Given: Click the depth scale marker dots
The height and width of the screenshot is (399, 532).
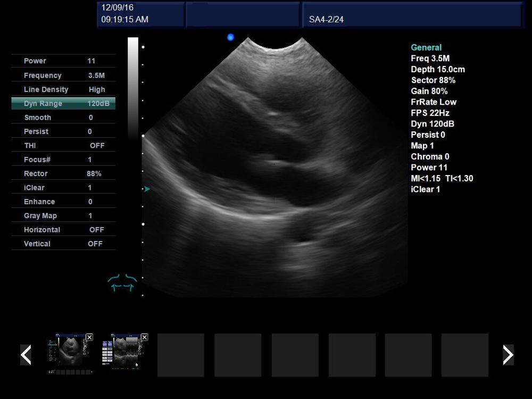Looking at the screenshot, I should [142, 160].
